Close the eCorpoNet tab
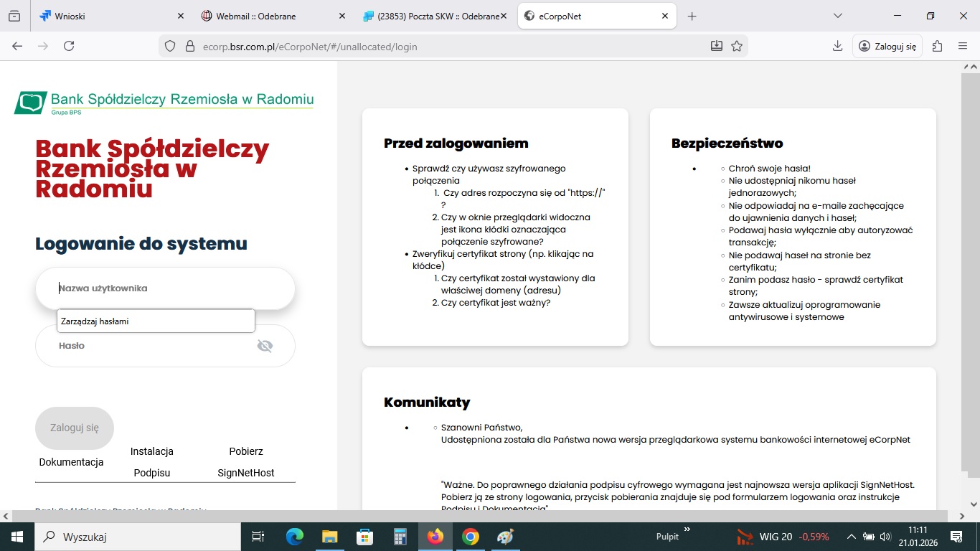 [x=665, y=16]
